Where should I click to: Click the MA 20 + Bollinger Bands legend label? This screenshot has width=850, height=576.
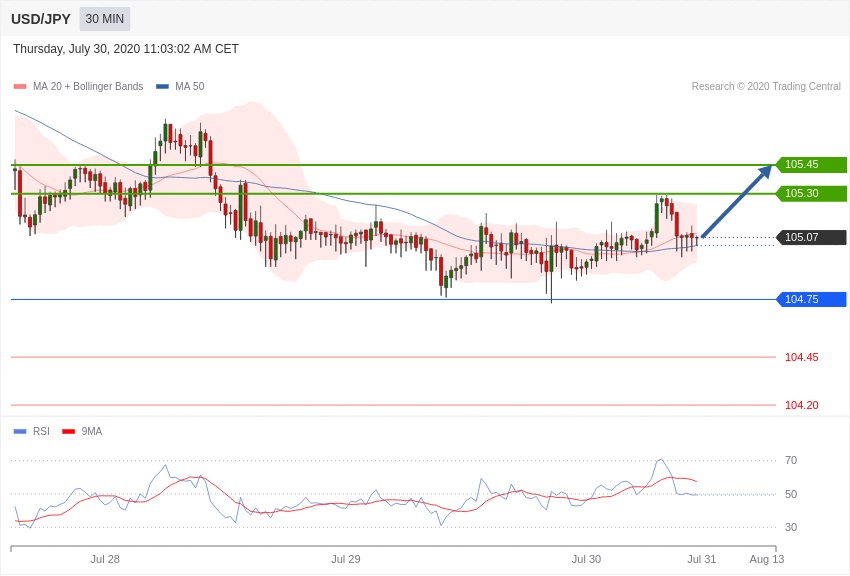tap(88, 87)
